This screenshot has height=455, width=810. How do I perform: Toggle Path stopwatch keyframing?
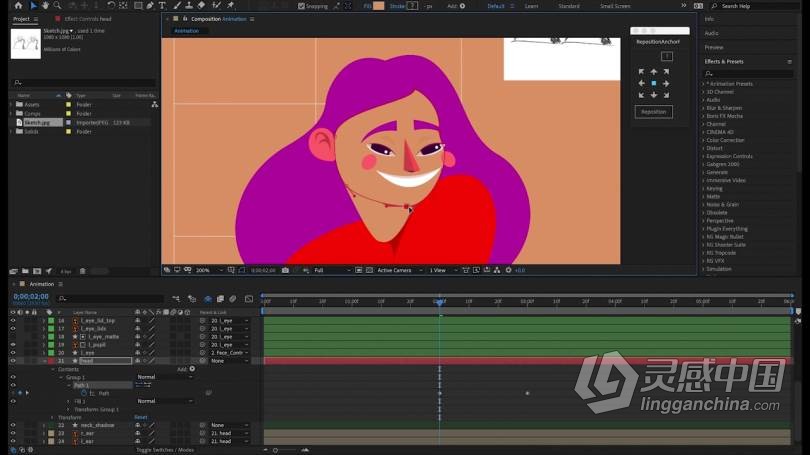[x=84, y=393]
